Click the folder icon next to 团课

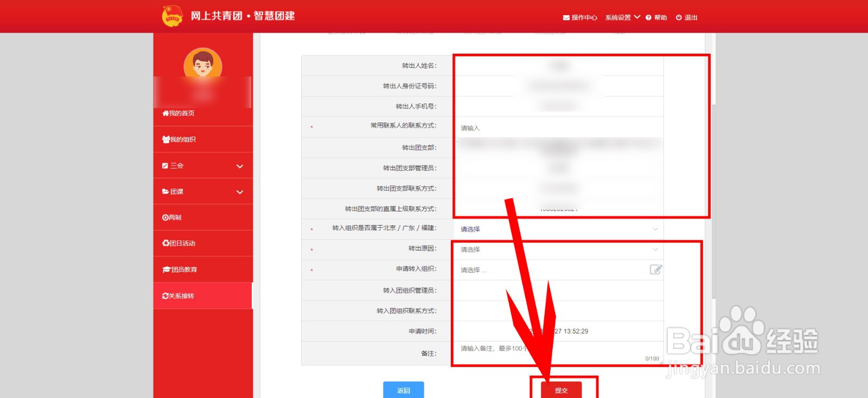pyautogui.click(x=165, y=191)
